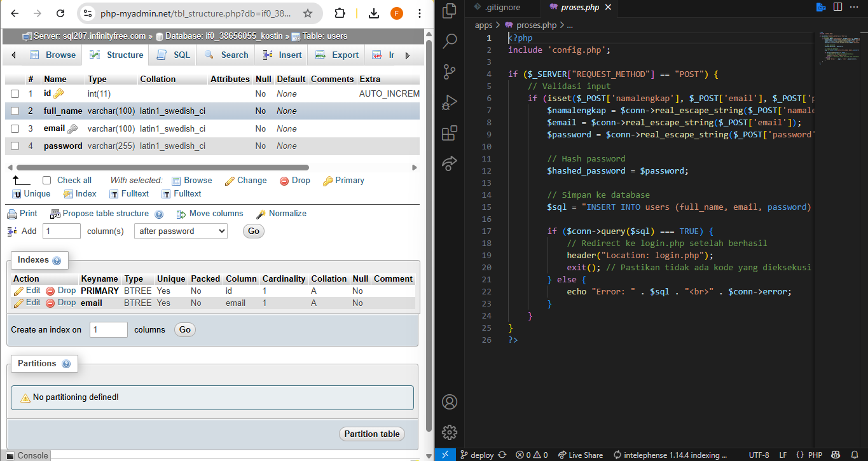View site information icon in address bar
The height and width of the screenshot is (461, 868).
click(88, 13)
